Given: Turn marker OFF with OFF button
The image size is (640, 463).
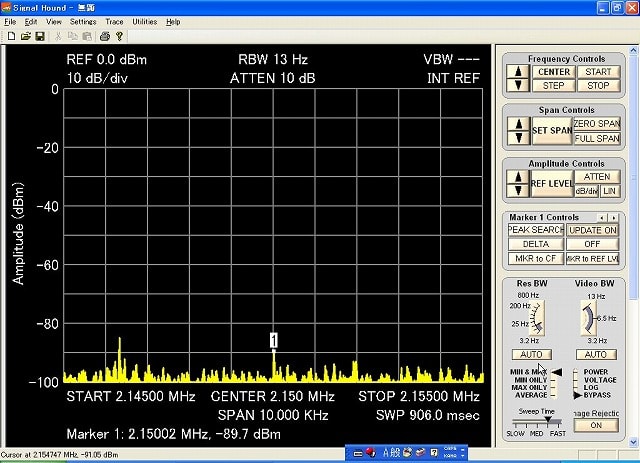Looking at the screenshot, I should click(592, 244).
